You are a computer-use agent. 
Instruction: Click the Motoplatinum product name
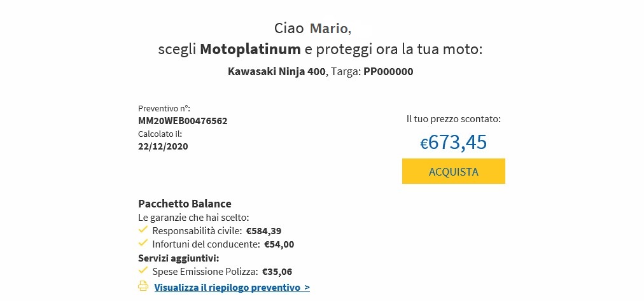click(251, 50)
